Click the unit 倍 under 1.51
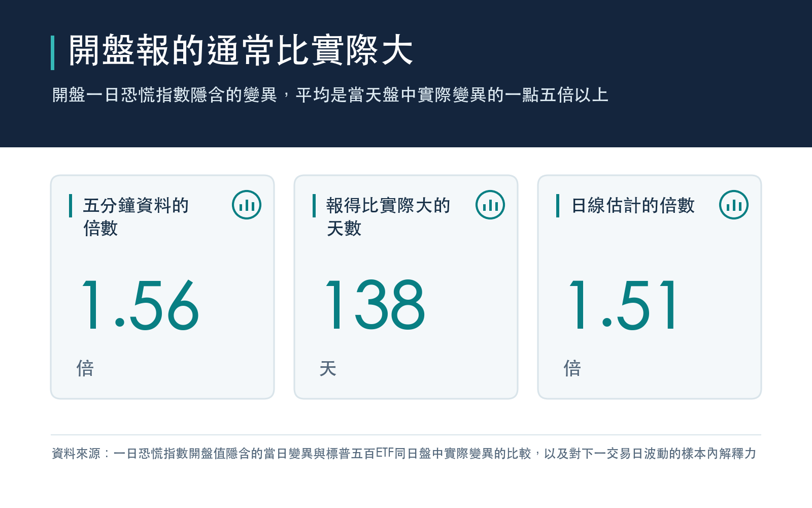This screenshot has height=508, width=812. point(572,368)
